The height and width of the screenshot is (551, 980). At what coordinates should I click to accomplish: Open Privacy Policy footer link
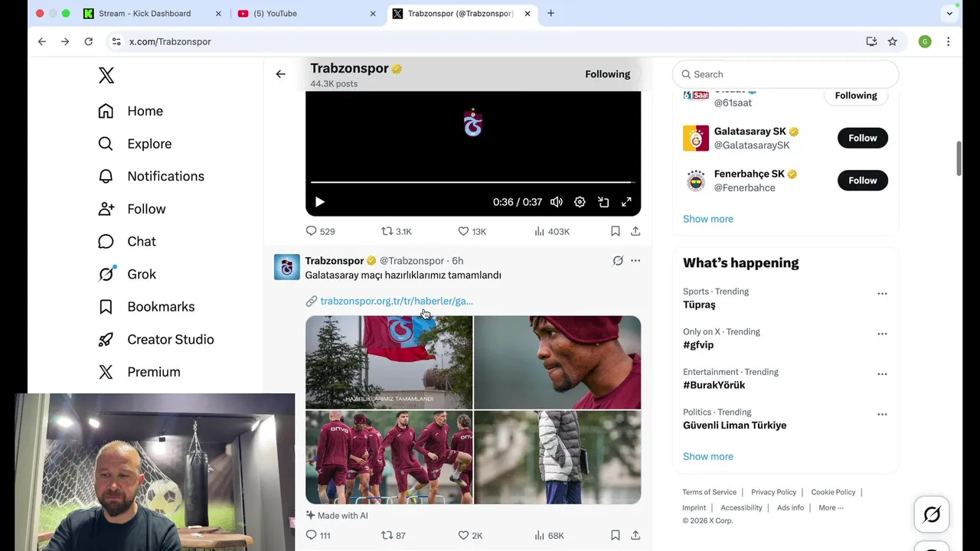[773, 492]
